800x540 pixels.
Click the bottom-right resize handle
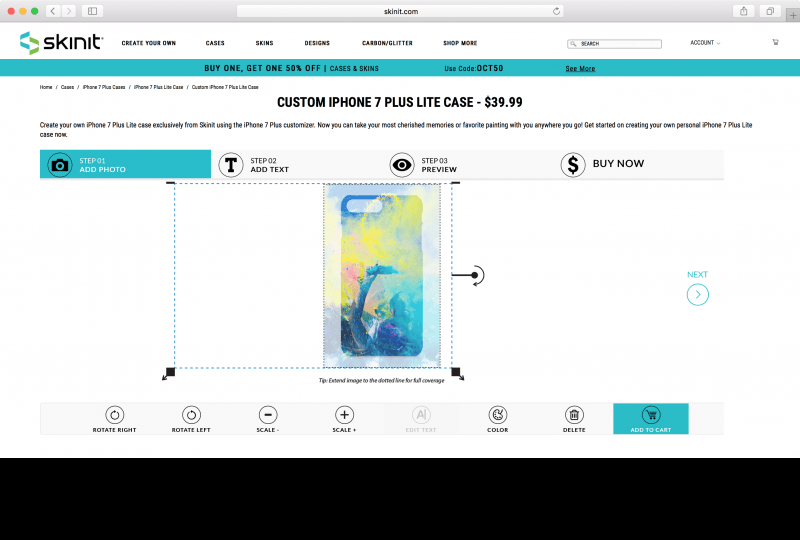(457, 373)
